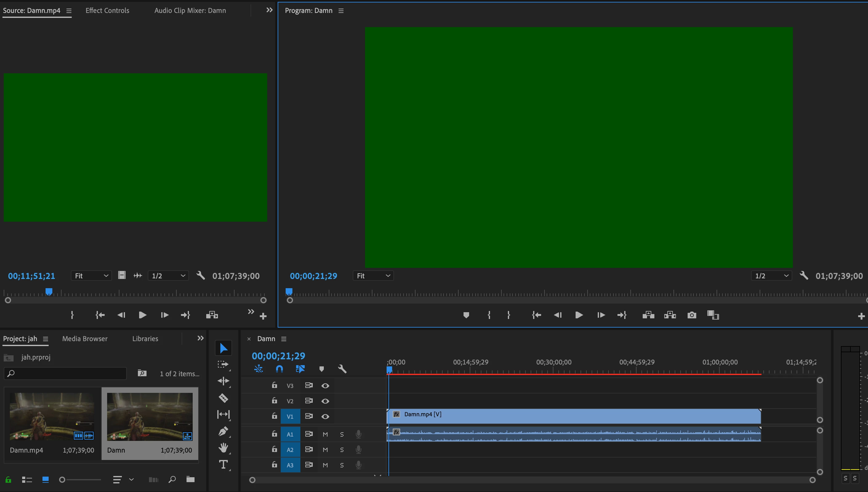Select the Damn.mp4 clip thumbnail
The width and height of the screenshot is (868, 492).
pos(52,416)
